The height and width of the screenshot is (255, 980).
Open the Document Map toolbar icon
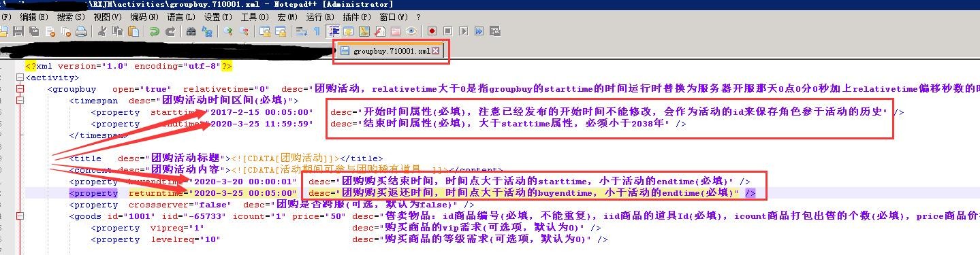[364, 31]
